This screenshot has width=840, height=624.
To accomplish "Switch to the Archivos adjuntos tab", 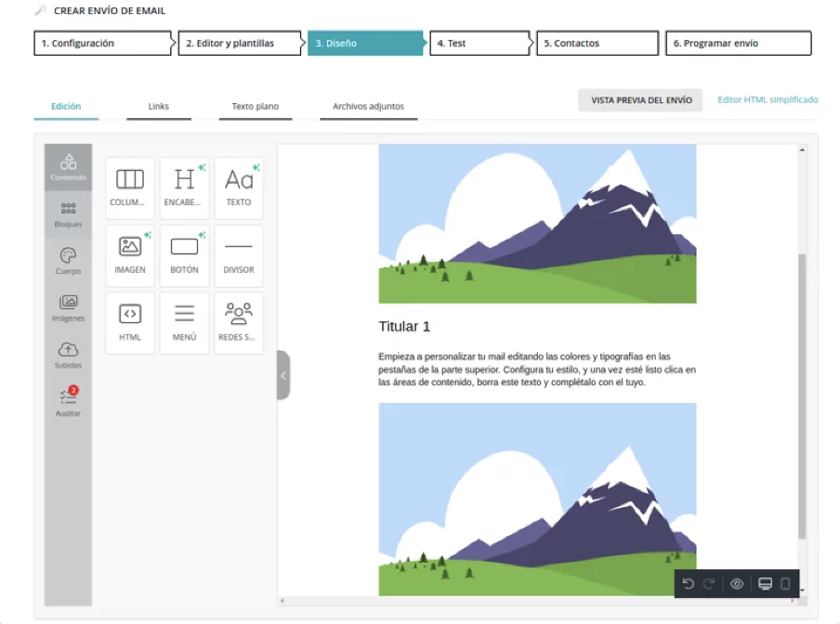I will pyautogui.click(x=369, y=106).
